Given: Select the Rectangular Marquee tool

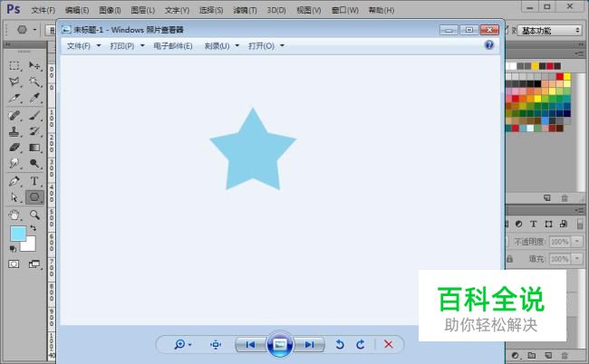Looking at the screenshot, I should (x=14, y=66).
